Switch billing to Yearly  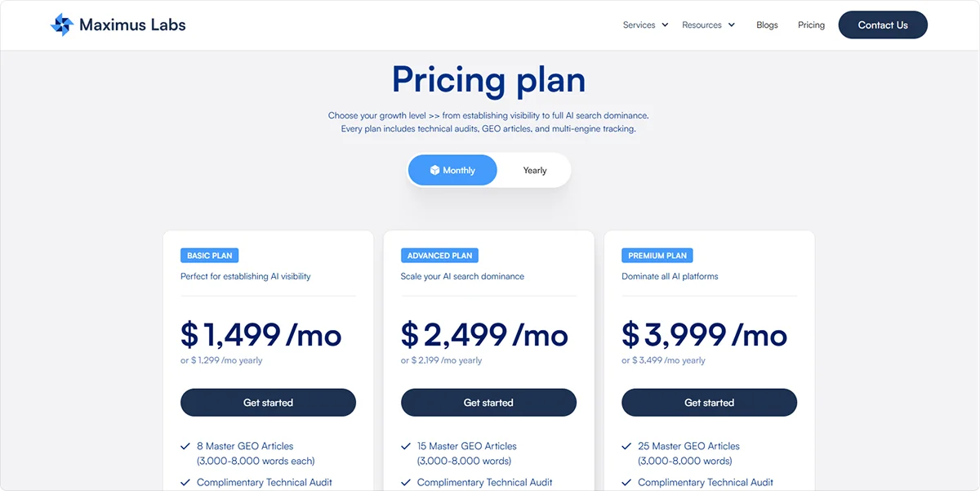[535, 170]
